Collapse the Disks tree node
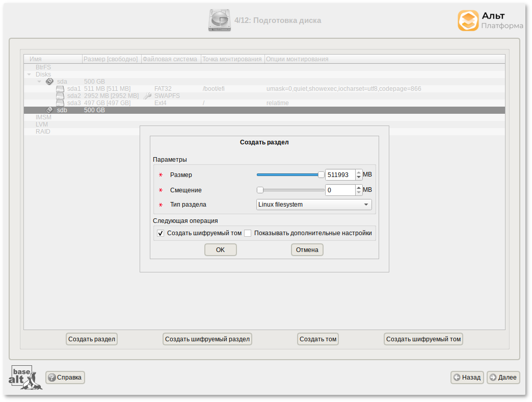The width and height of the screenshot is (532, 402). [x=29, y=74]
